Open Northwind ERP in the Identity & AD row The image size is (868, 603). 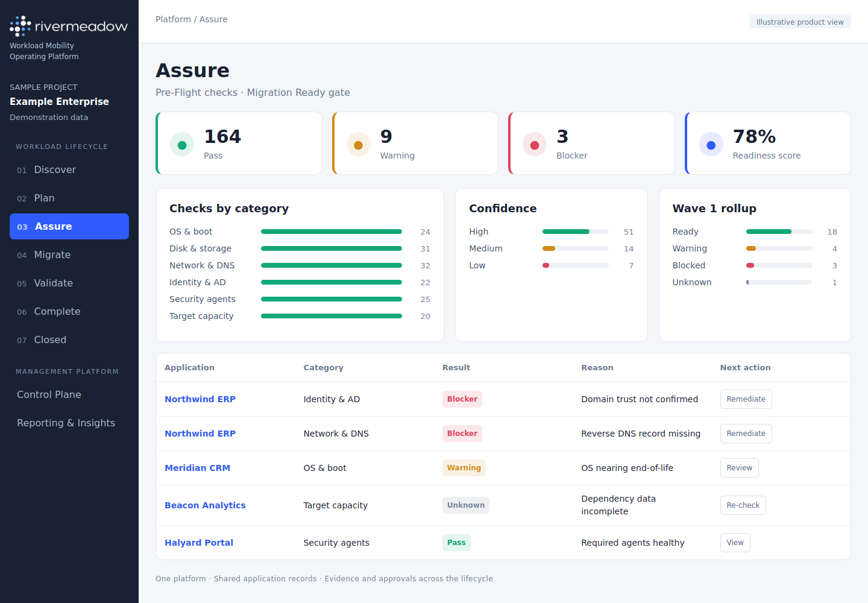200,399
